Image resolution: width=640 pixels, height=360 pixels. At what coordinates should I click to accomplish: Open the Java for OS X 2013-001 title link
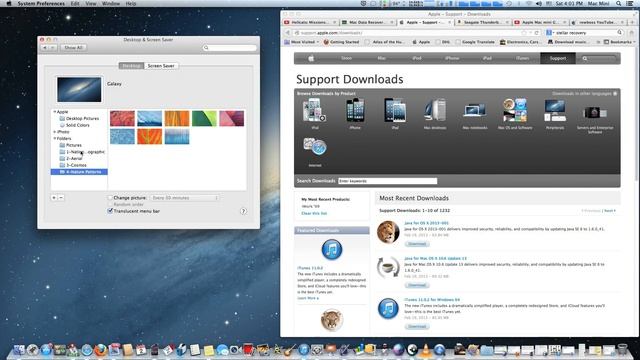click(426, 223)
